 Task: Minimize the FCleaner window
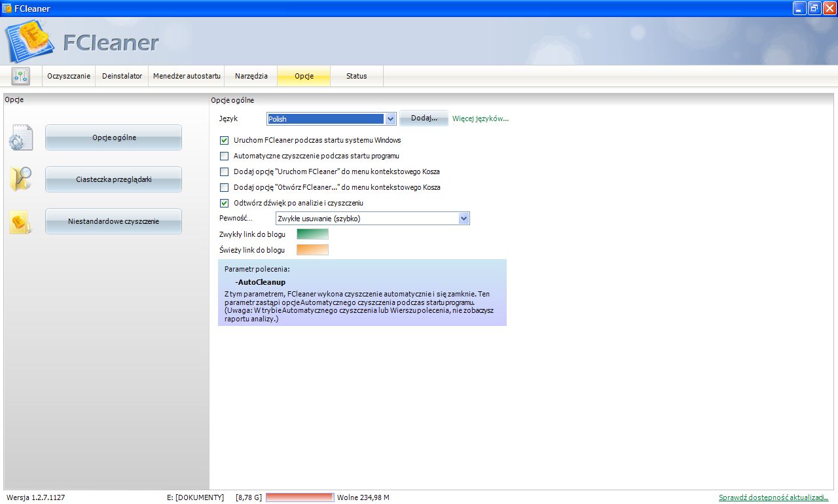799,9
